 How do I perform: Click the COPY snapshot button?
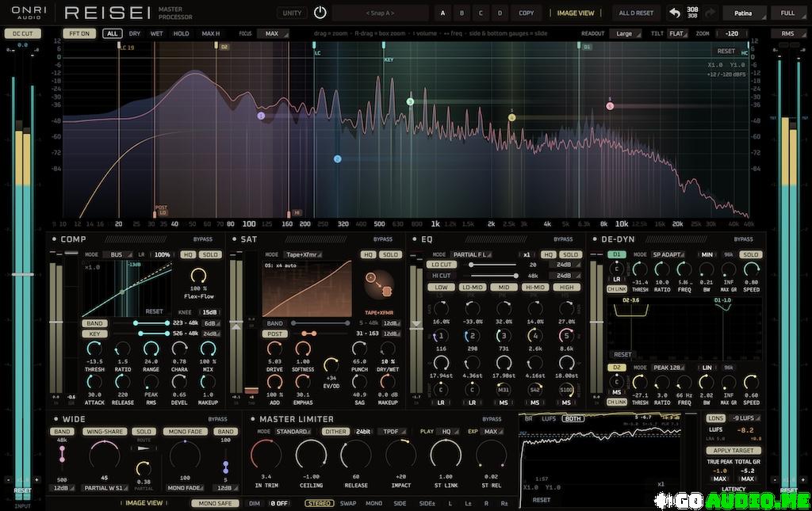[527, 13]
